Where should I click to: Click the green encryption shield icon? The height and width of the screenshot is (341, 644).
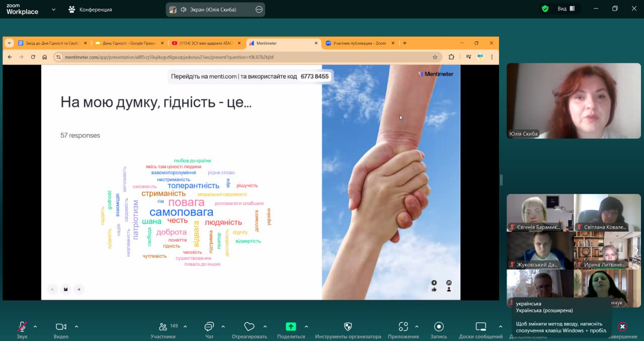pos(545,9)
